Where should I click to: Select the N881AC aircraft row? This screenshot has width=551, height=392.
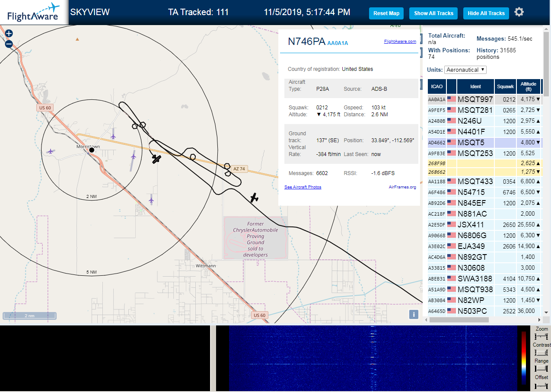pos(484,214)
